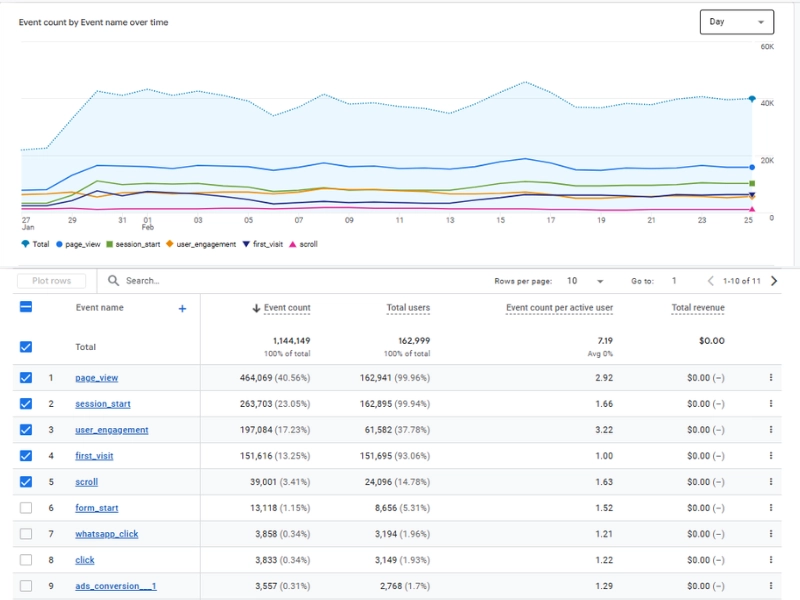
Task: Go to previous page of rows
Action: 711,281
